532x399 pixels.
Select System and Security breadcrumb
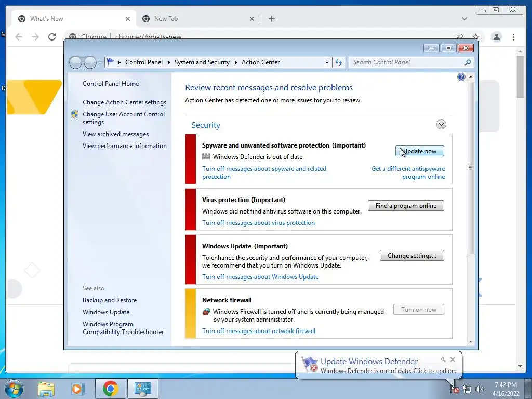click(x=202, y=62)
